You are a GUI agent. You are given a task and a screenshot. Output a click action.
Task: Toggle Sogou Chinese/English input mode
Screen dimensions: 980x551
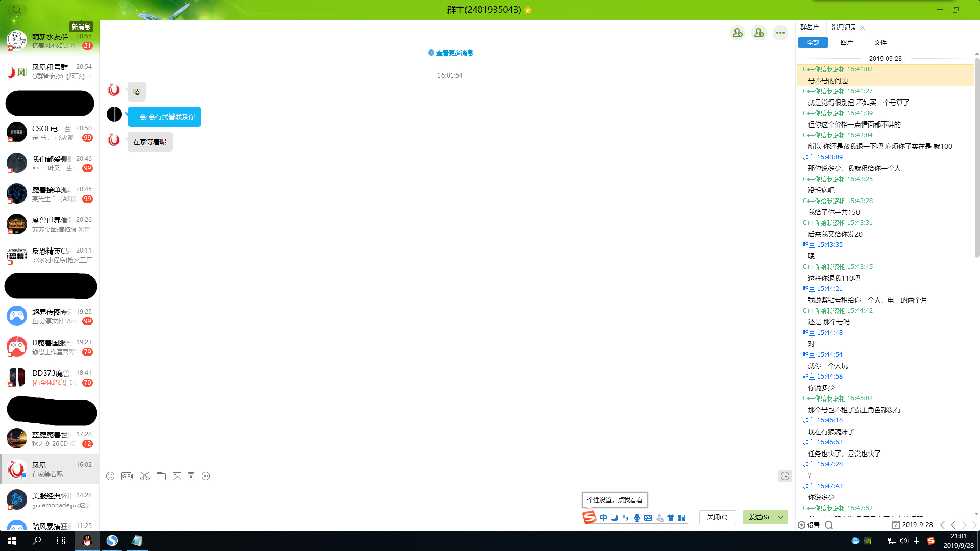coord(603,518)
